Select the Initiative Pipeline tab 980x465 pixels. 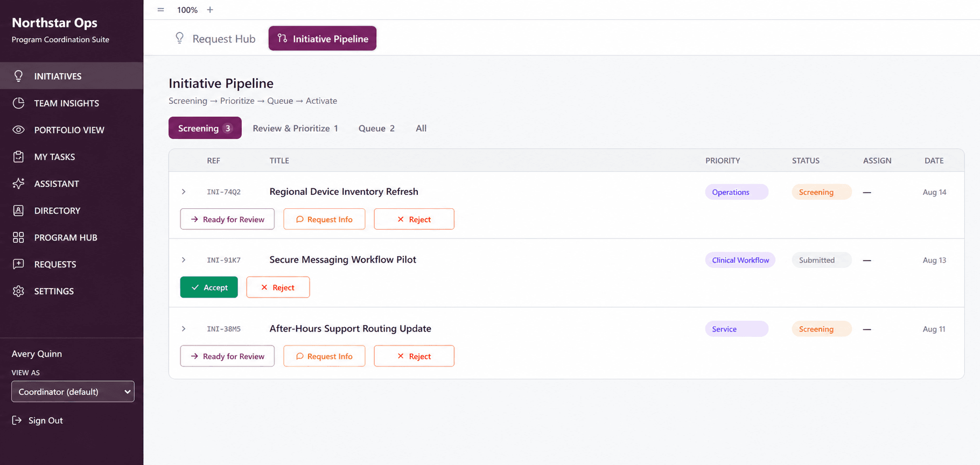tap(323, 38)
